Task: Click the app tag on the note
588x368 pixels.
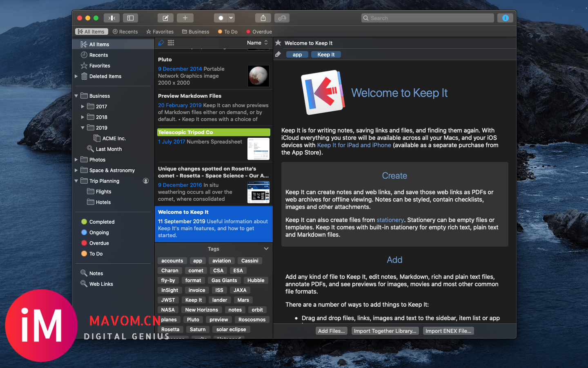Action: (x=297, y=54)
